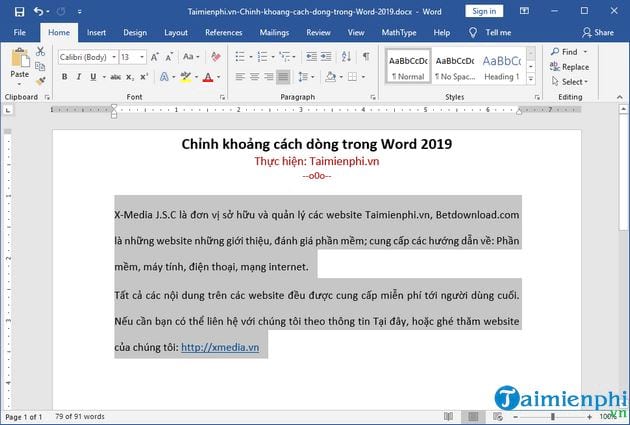
Task: Activate the Format Painter brush
Action: (40, 81)
